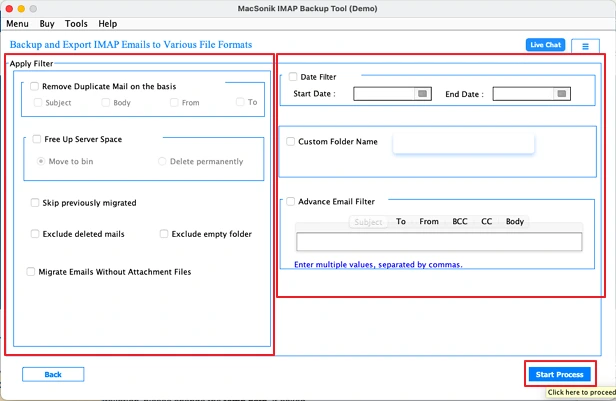Switch to BCC filter tab
616x401 pixels.
pyautogui.click(x=460, y=222)
